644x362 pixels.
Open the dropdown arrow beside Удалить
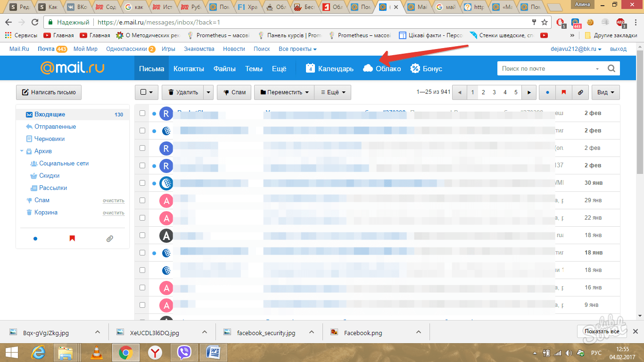coord(208,92)
